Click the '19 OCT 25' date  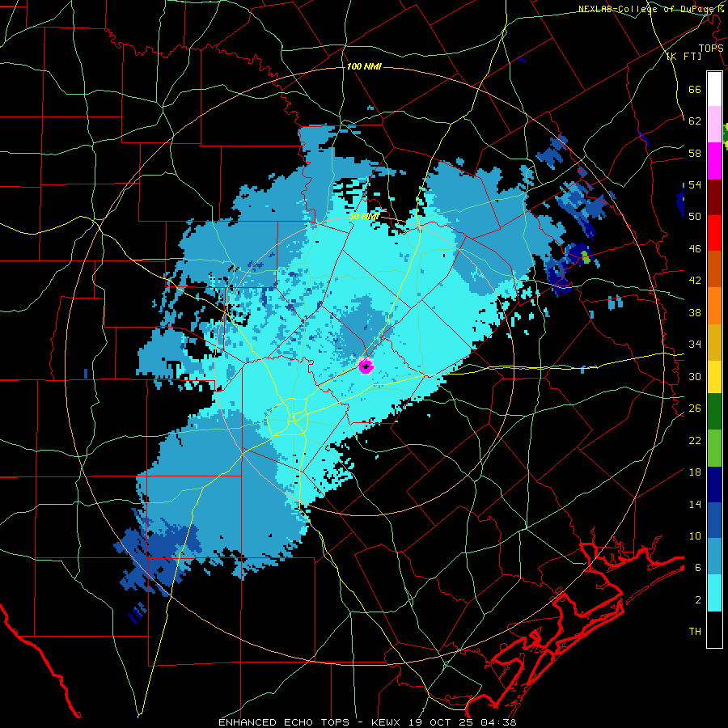pos(441,722)
